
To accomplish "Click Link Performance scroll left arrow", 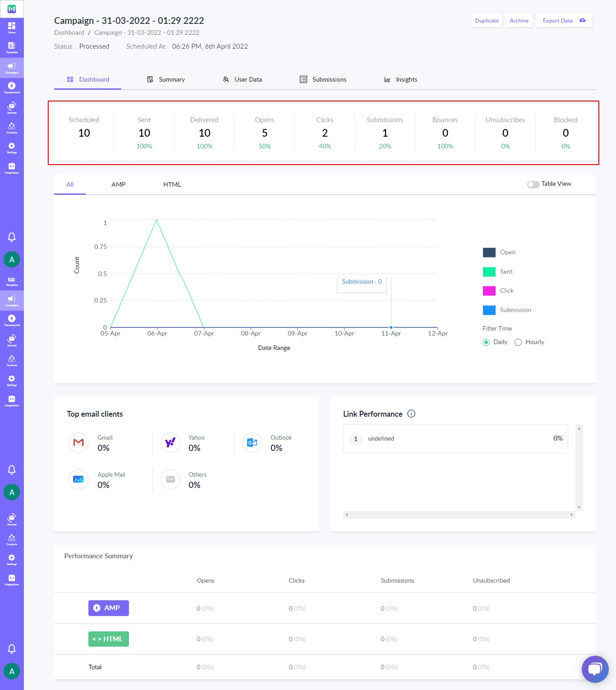I will click(346, 515).
